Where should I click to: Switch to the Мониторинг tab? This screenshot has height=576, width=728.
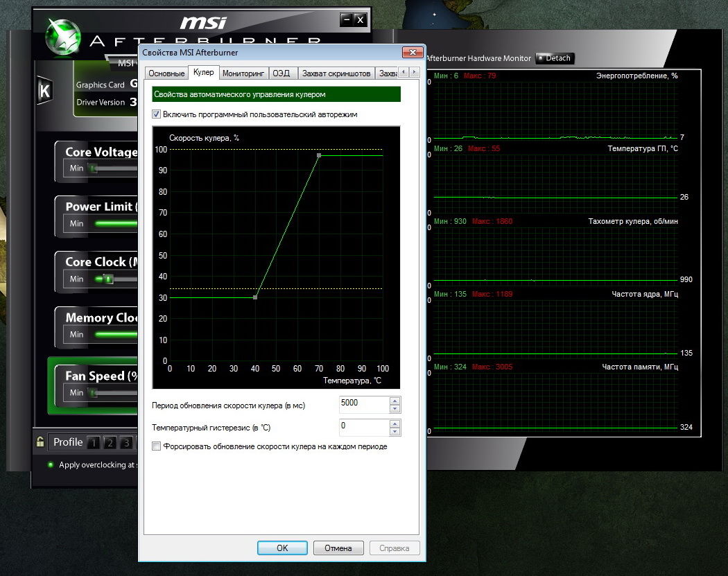coord(243,73)
